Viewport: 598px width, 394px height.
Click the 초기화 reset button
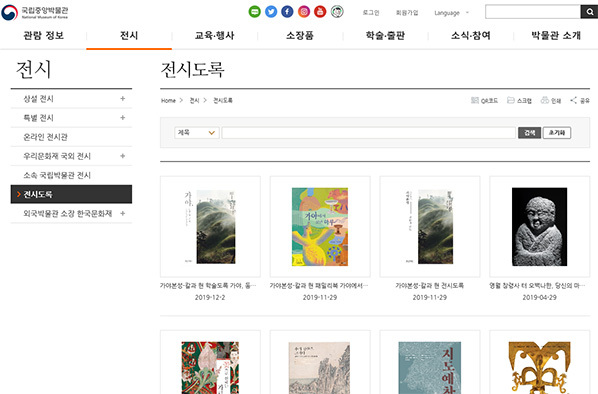pos(557,133)
